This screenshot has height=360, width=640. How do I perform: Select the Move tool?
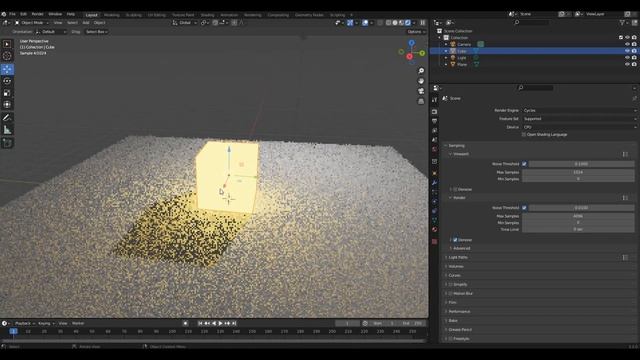point(7,69)
